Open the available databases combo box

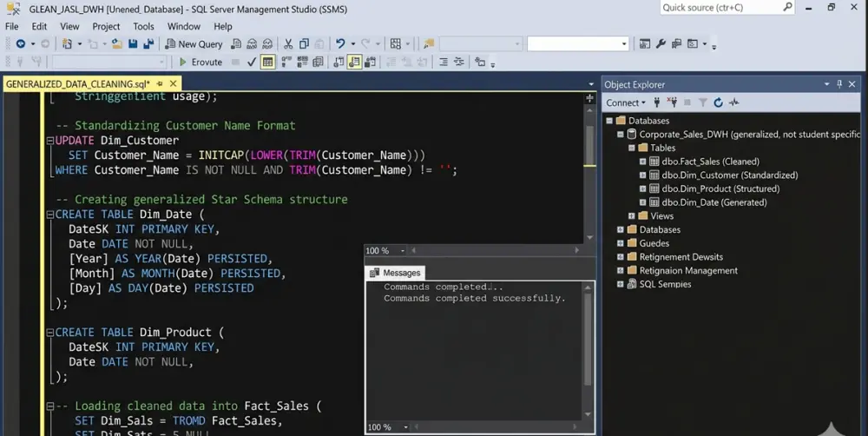109,62
